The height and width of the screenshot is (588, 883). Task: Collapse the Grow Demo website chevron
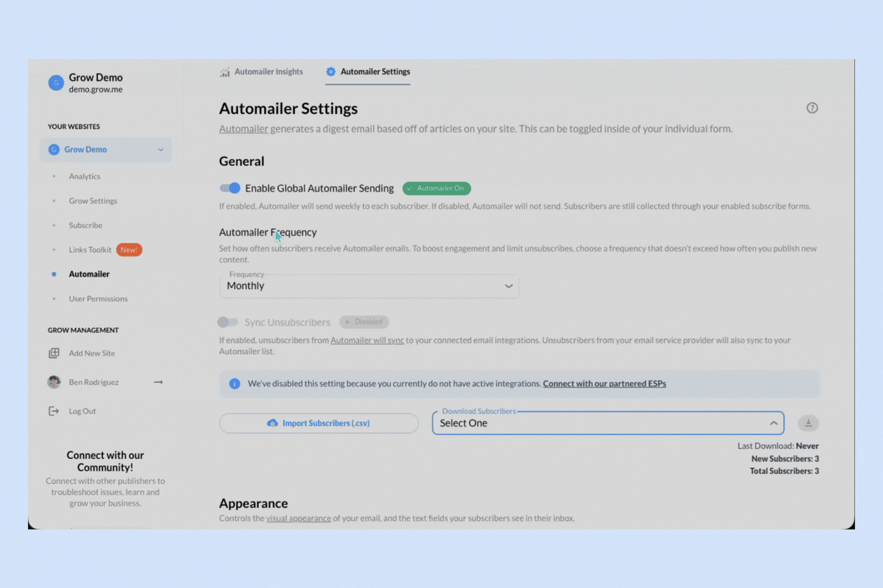161,149
